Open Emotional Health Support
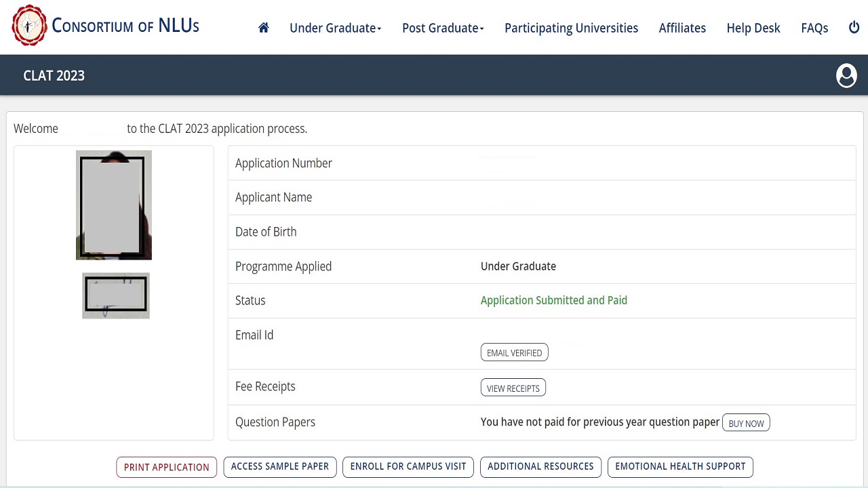The height and width of the screenshot is (488, 868). [x=680, y=466]
